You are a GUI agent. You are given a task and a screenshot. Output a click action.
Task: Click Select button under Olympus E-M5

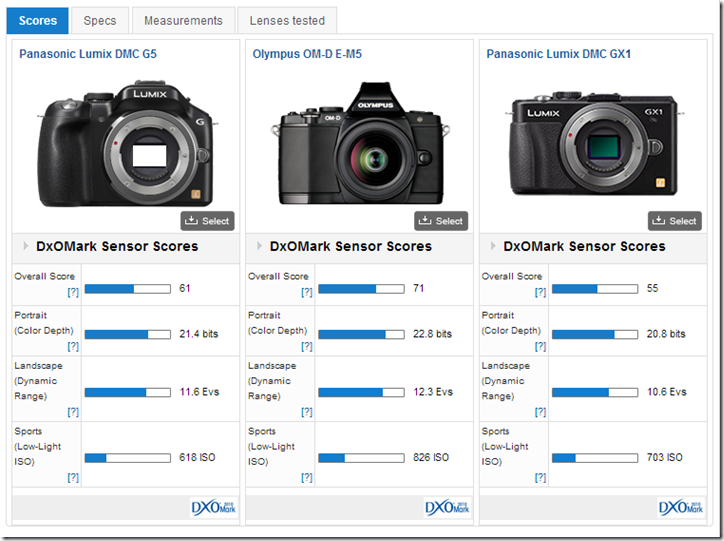tap(441, 221)
